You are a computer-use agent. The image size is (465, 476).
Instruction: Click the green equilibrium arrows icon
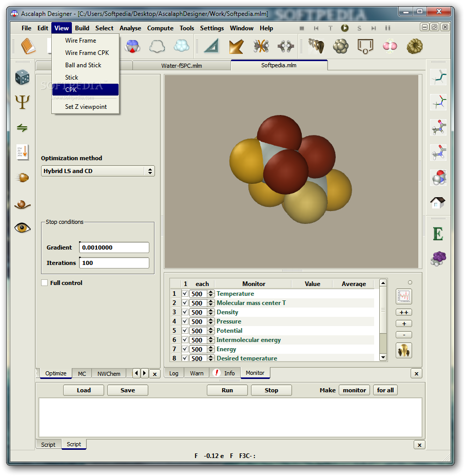(22, 127)
